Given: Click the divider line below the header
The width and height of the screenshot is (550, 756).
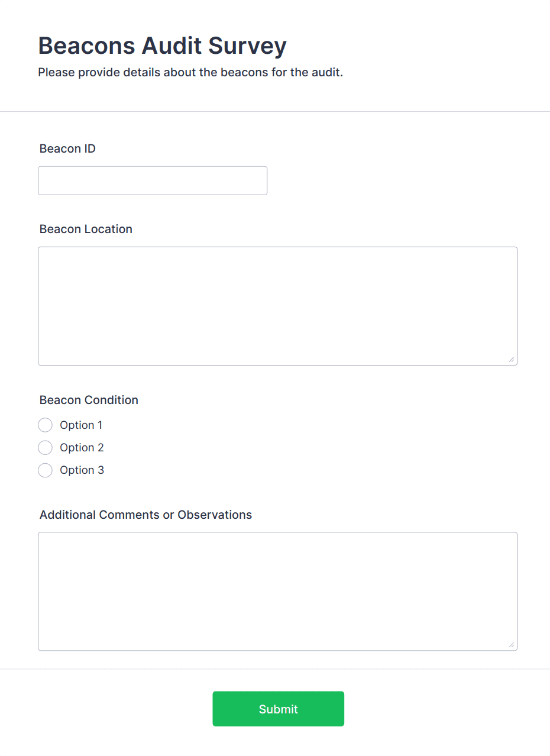Looking at the screenshot, I should pos(275,111).
